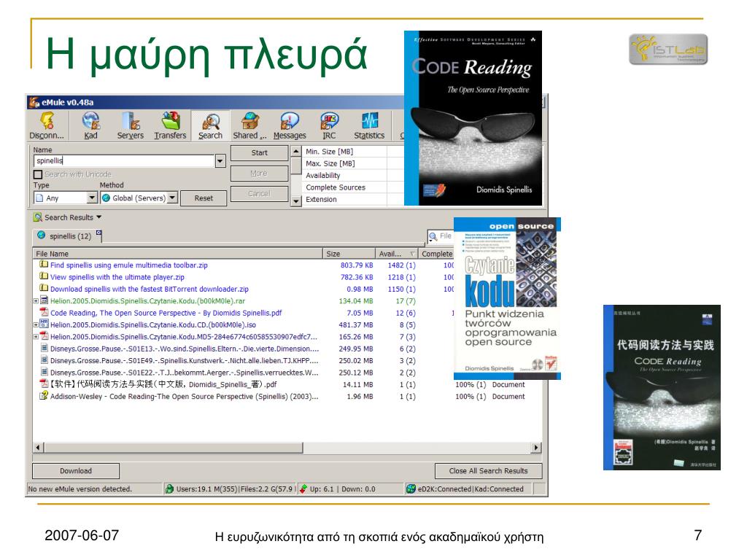Click the rar icon of Czytanie.Kodu.(b00kM0le).rar
The width and height of the screenshot is (747, 560).
pos(44,300)
